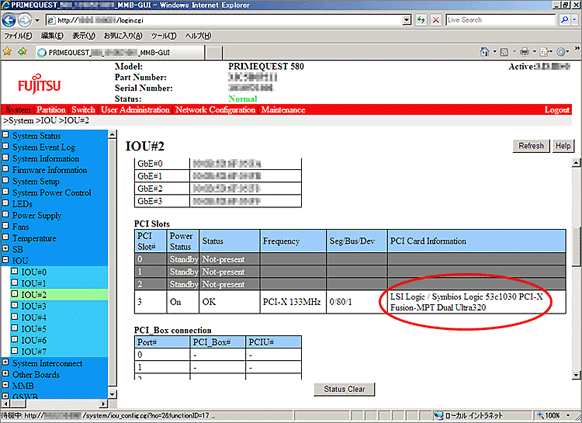Open the ヘルプ(H) menu

198,36
